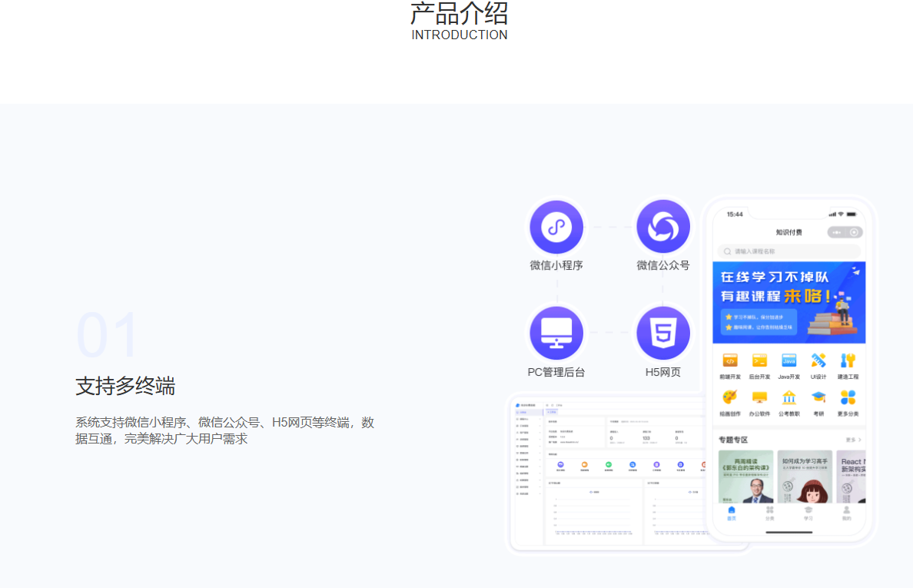Image resolution: width=913 pixels, height=588 pixels.
Task: Open the 绘画创作 palette icon
Action: [730, 397]
